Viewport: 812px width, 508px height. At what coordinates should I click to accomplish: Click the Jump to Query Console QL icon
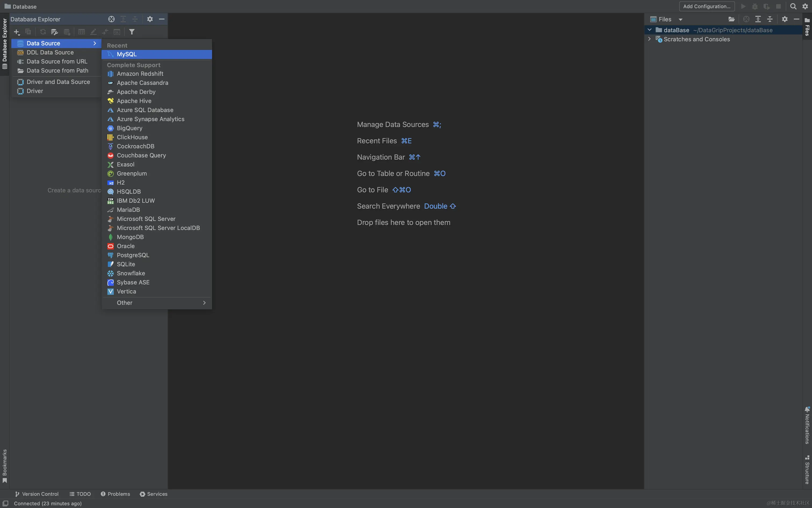117,32
